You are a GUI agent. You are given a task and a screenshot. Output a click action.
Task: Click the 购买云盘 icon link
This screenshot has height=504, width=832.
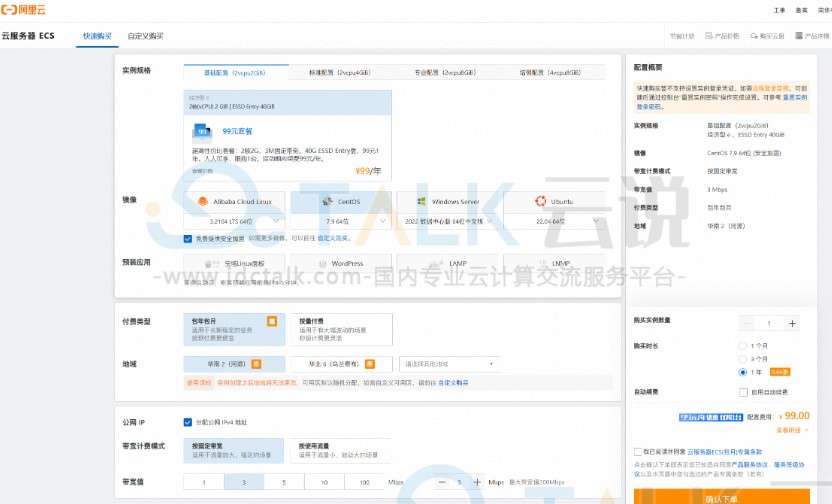[767, 36]
